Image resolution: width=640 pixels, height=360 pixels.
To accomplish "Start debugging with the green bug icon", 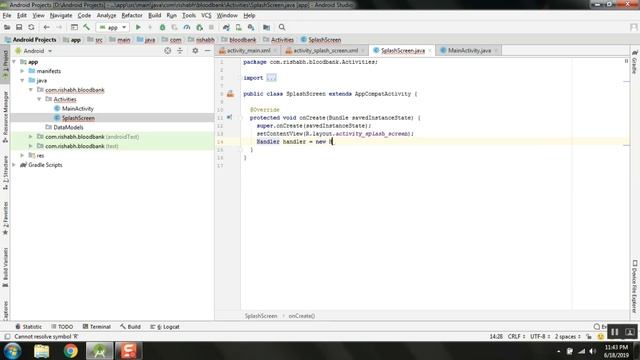I will (162, 27).
